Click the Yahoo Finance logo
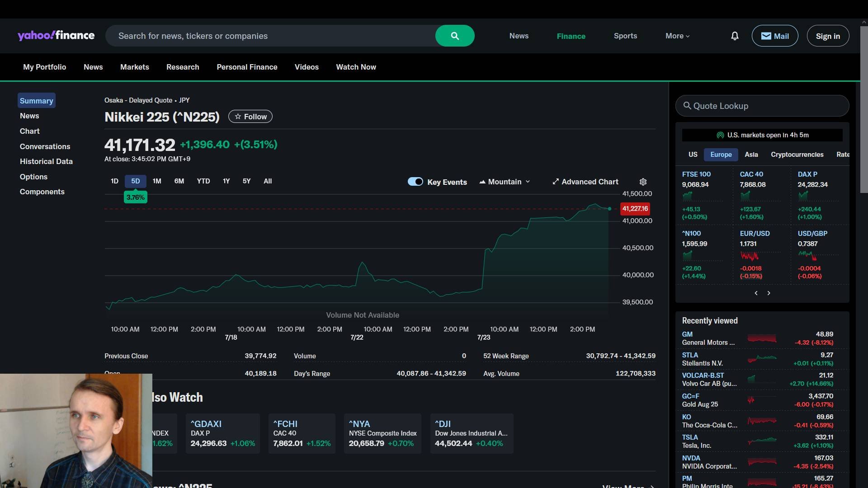Screen dimensions: 868x488 56,35
